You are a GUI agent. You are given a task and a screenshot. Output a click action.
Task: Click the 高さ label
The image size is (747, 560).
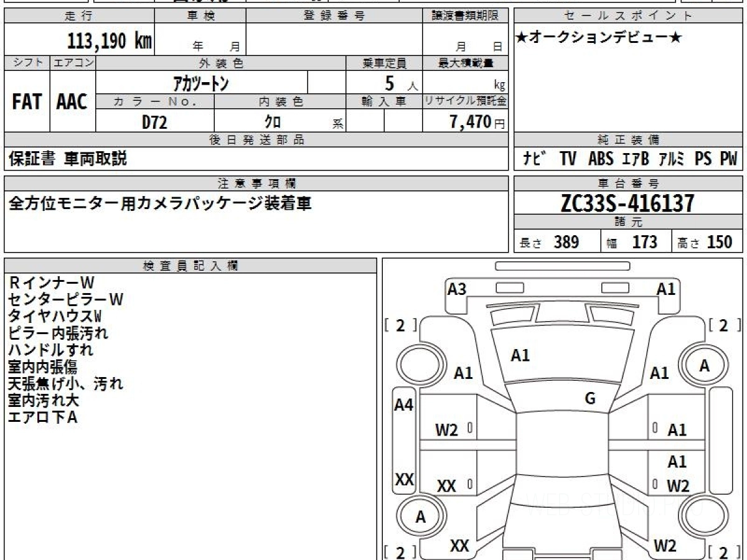pos(689,243)
